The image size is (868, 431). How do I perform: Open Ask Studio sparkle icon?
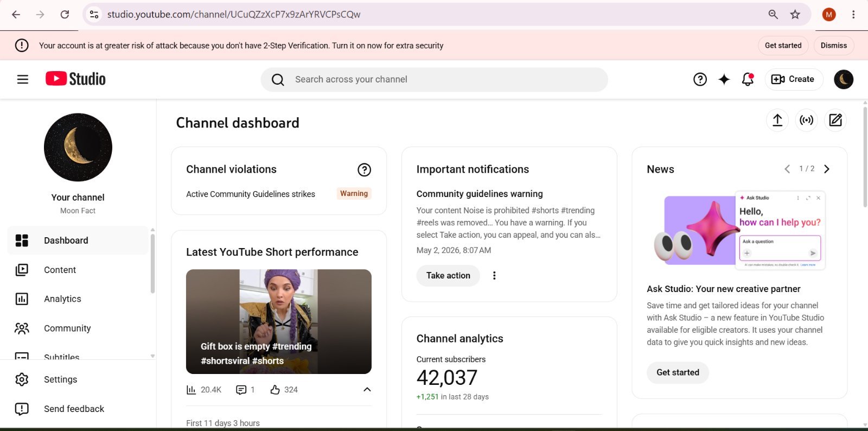click(724, 79)
